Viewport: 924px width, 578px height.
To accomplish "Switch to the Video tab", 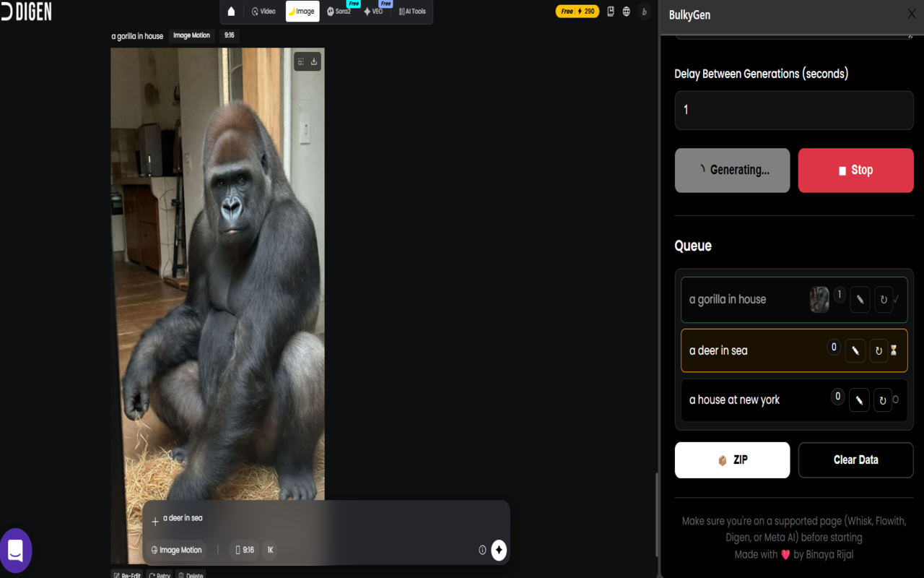I will (x=263, y=12).
